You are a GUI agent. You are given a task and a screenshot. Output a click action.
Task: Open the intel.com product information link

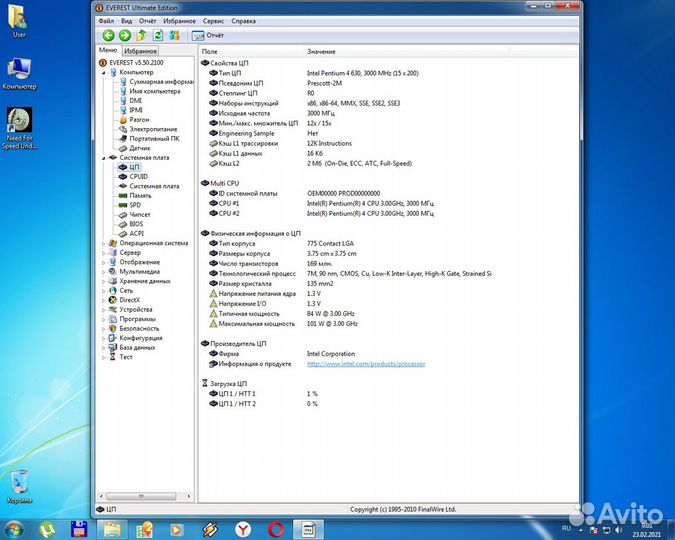366,364
